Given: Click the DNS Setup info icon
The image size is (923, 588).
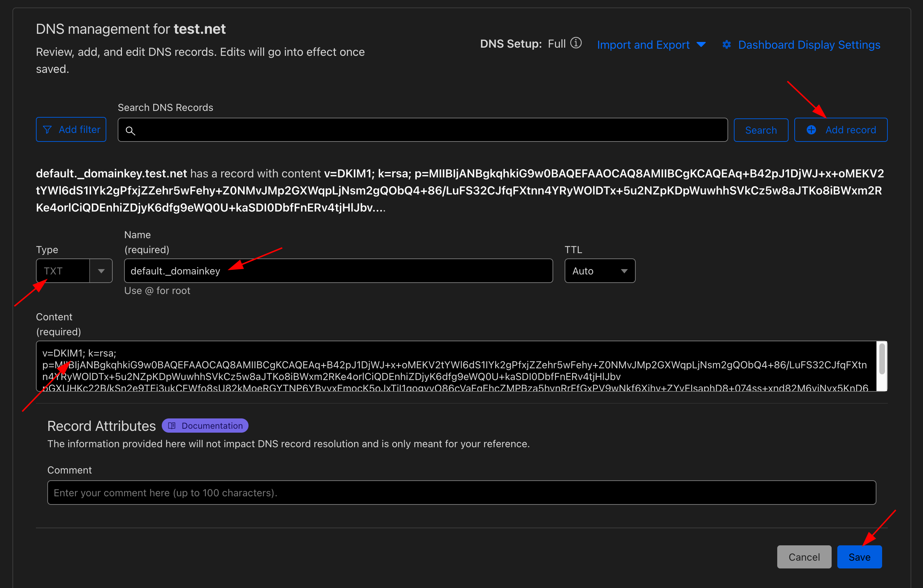Looking at the screenshot, I should click(x=575, y=43).
